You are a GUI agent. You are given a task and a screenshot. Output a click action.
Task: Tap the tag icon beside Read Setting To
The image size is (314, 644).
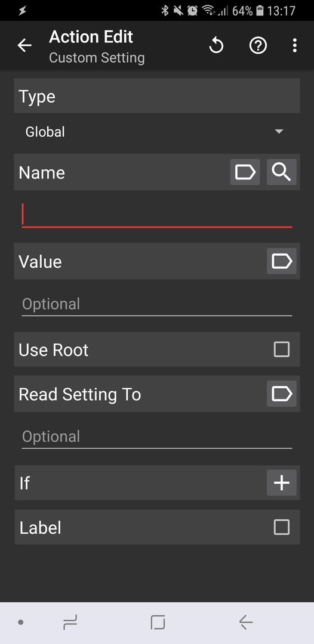point(282,394)
